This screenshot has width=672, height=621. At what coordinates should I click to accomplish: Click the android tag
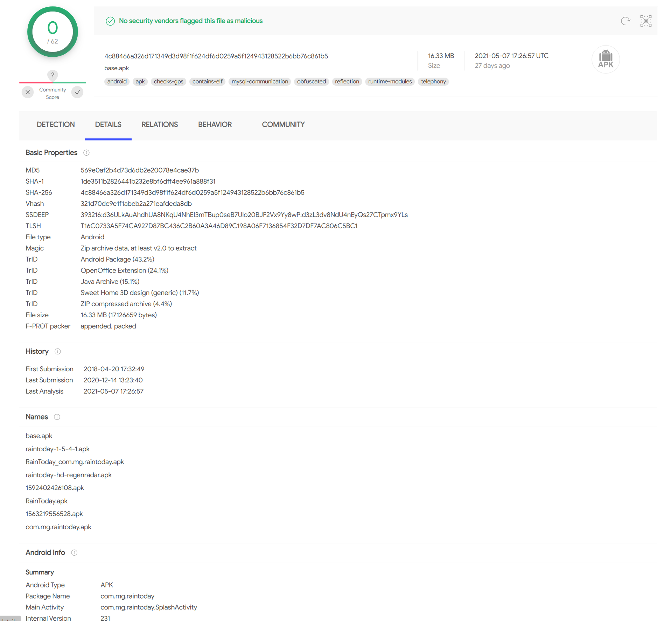coord(117,82)
